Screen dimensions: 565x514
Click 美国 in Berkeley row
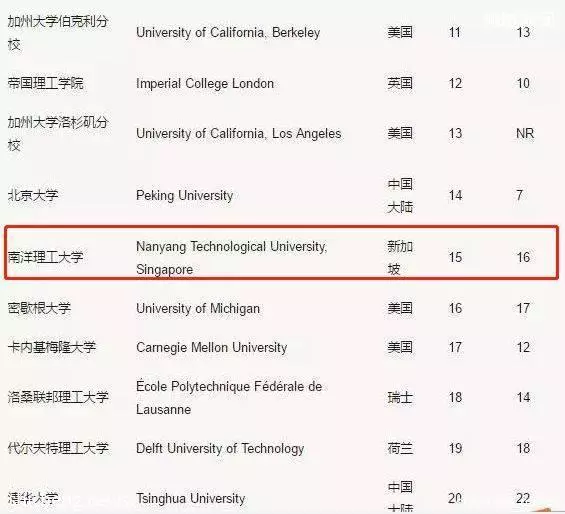tap(400, 32)
